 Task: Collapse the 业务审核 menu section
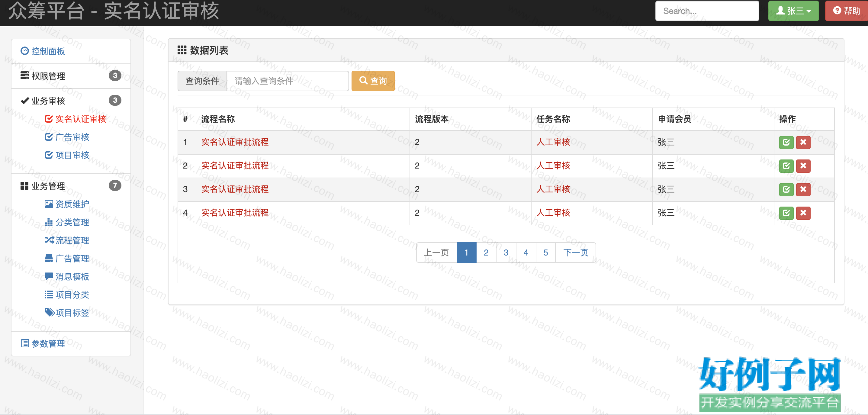coord(43,101)
